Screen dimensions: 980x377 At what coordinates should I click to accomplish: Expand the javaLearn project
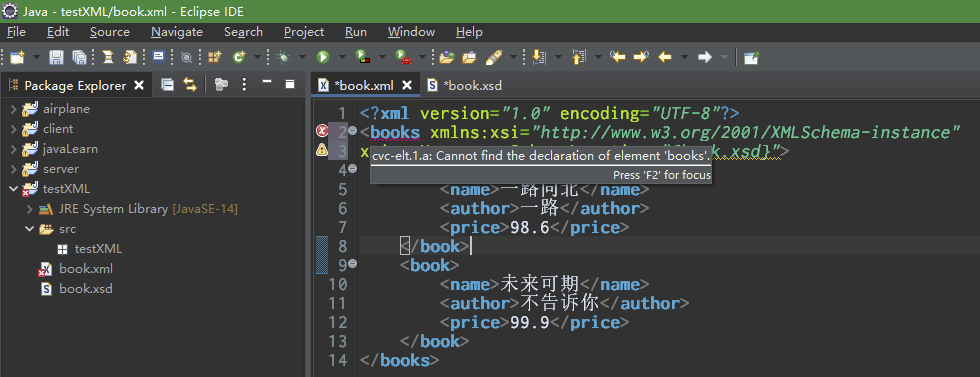pyautogui.click(x=13, y=149)
